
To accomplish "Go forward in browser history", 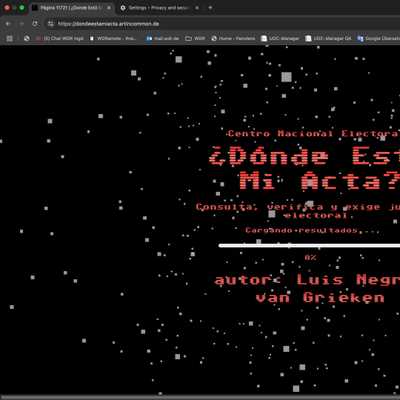I will pos(22,24).
